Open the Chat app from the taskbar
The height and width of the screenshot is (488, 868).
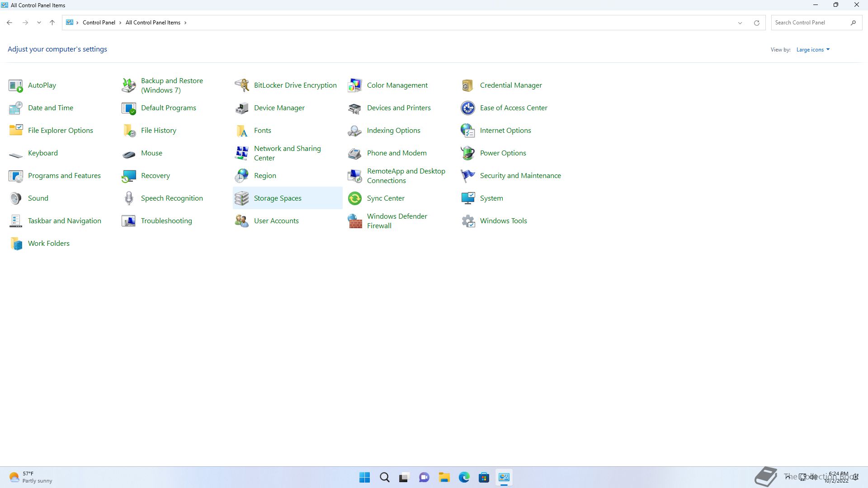(424, 477)
